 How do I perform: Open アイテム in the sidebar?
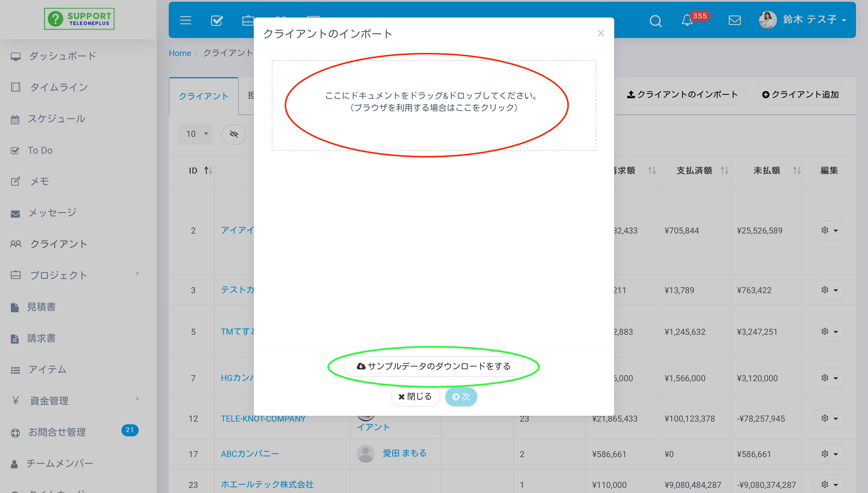click(x=47, y=369)
